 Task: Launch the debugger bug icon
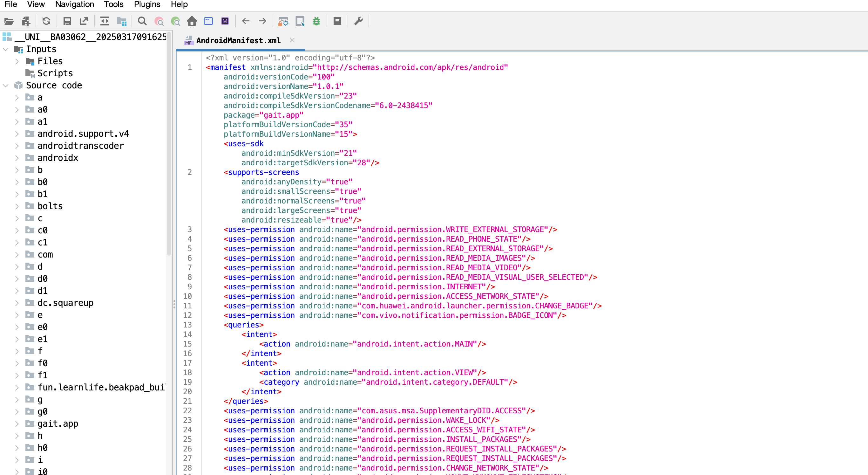pyautogui.click(x=316, y=21)
